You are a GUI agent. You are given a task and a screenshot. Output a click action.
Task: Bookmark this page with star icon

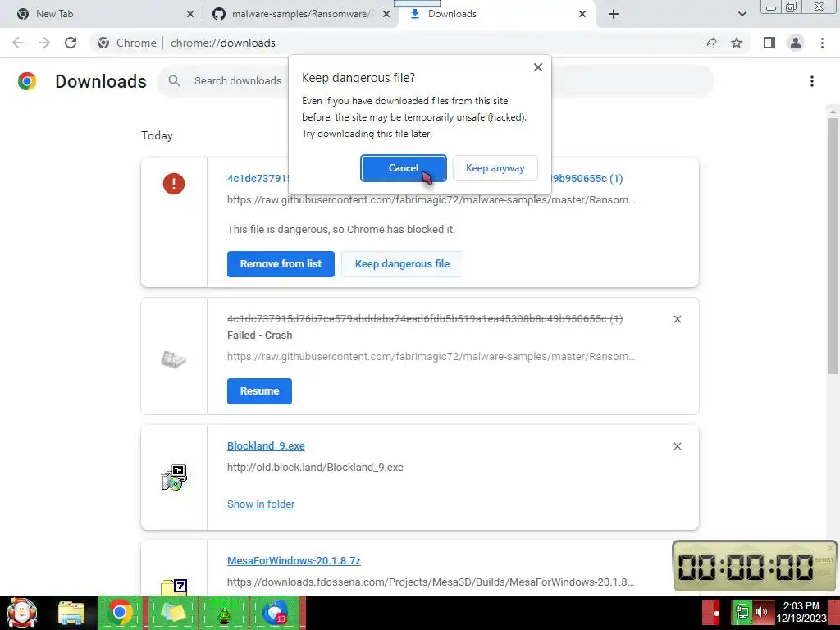[x=737, y=43]
